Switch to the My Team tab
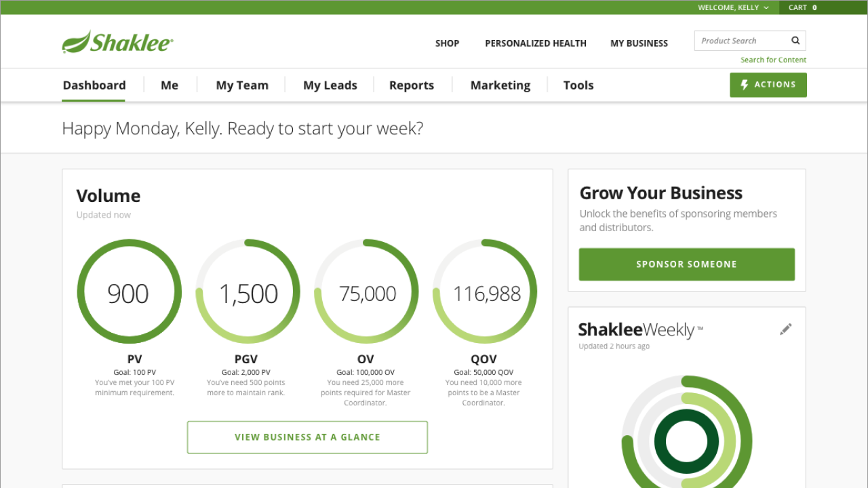 (x=242, y=85)
